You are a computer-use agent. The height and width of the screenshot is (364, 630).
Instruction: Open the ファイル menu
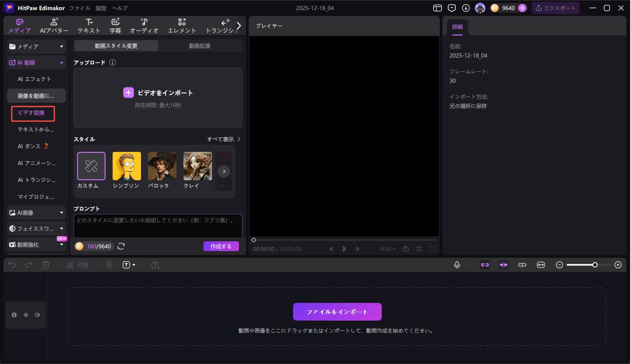coord(79,8)
